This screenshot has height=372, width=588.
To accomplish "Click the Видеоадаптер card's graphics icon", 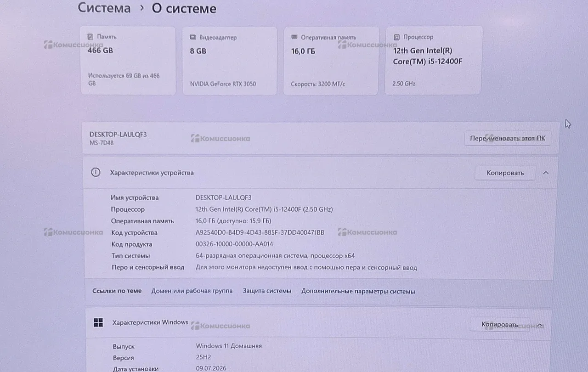I will [x=193, y=37].
